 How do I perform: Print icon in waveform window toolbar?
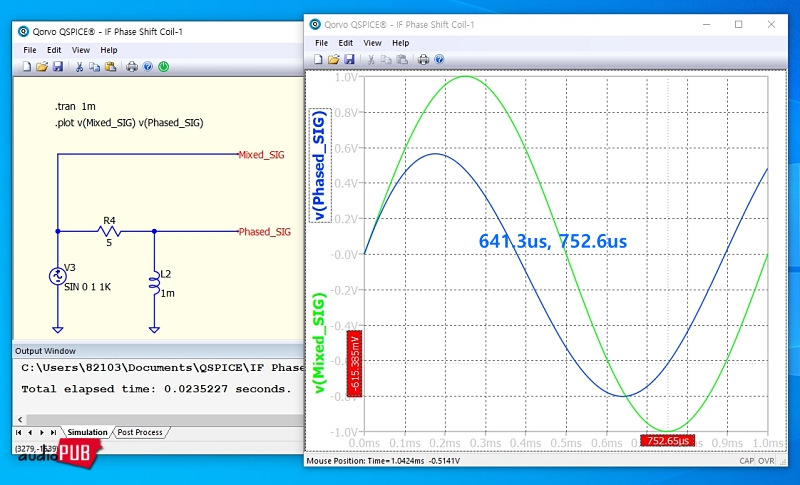423,60
